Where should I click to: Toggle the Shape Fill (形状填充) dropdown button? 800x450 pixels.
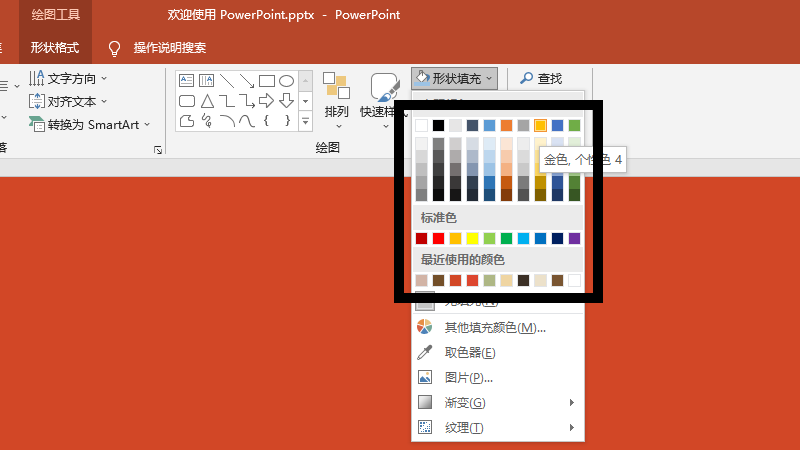453,78
